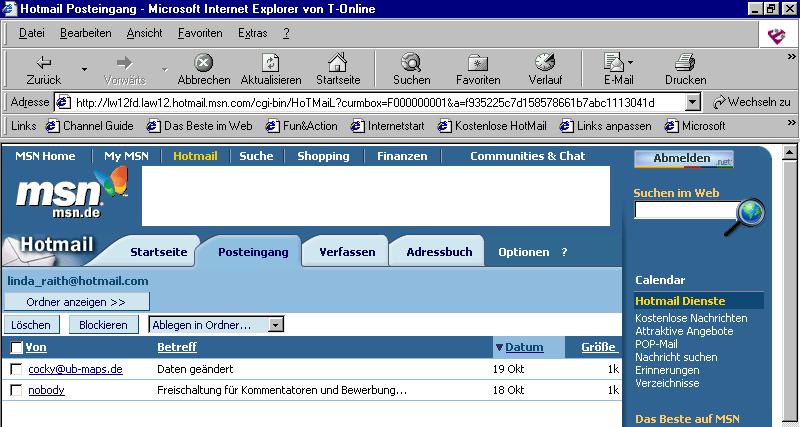Click the Zurück back arrow icon
The image size is (800, 427).
pyautogui.click(x=43, y=63)
